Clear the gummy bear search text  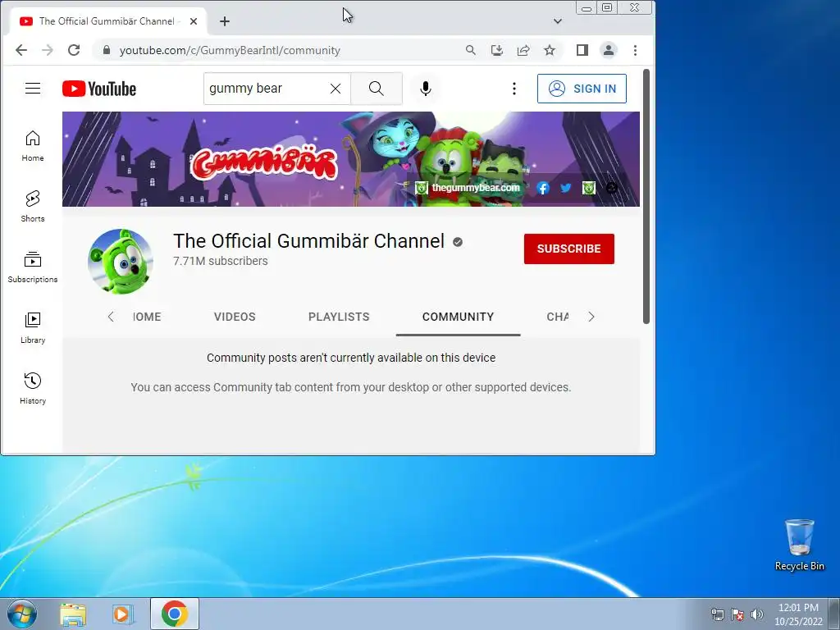click(x=336, y=89)
